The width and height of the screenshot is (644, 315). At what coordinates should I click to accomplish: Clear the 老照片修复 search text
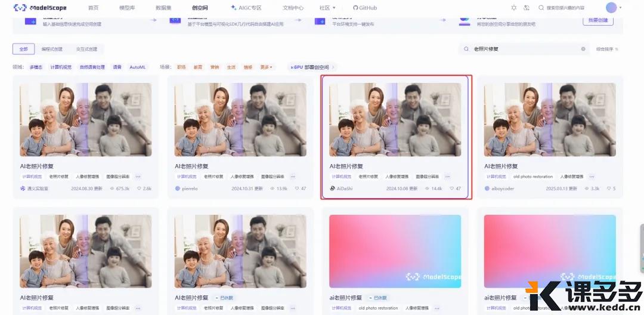(x=583, y=49)
